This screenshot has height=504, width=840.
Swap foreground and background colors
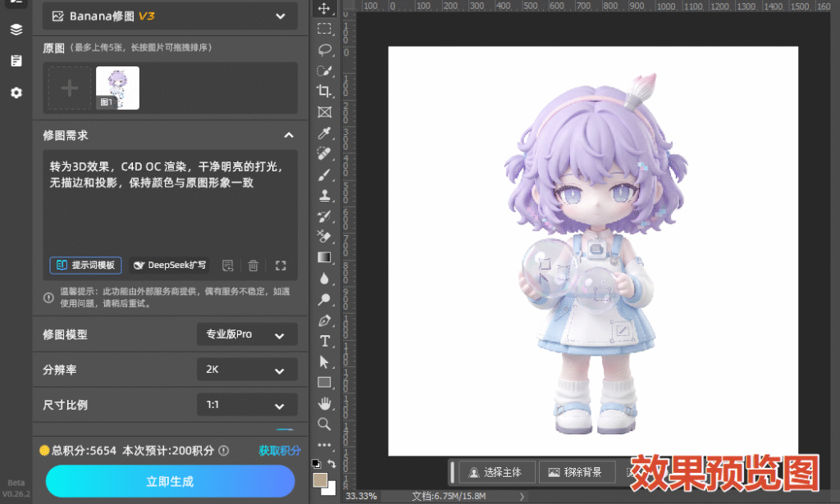coord(331,464)
